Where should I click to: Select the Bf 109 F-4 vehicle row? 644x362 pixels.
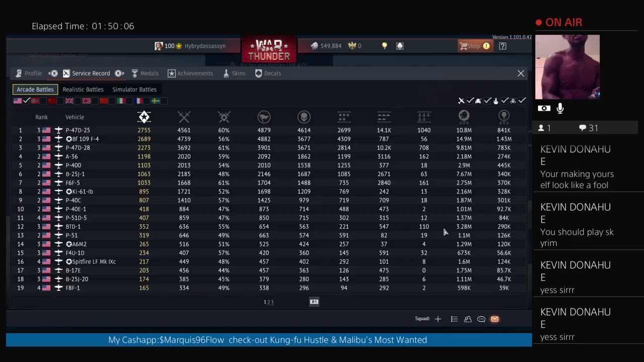268,139
